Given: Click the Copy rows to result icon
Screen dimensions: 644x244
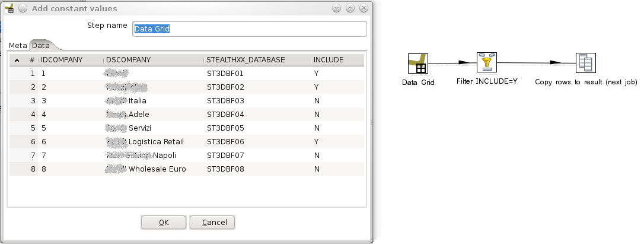Looking at the screenshot, I should click(x=586, y=64).
